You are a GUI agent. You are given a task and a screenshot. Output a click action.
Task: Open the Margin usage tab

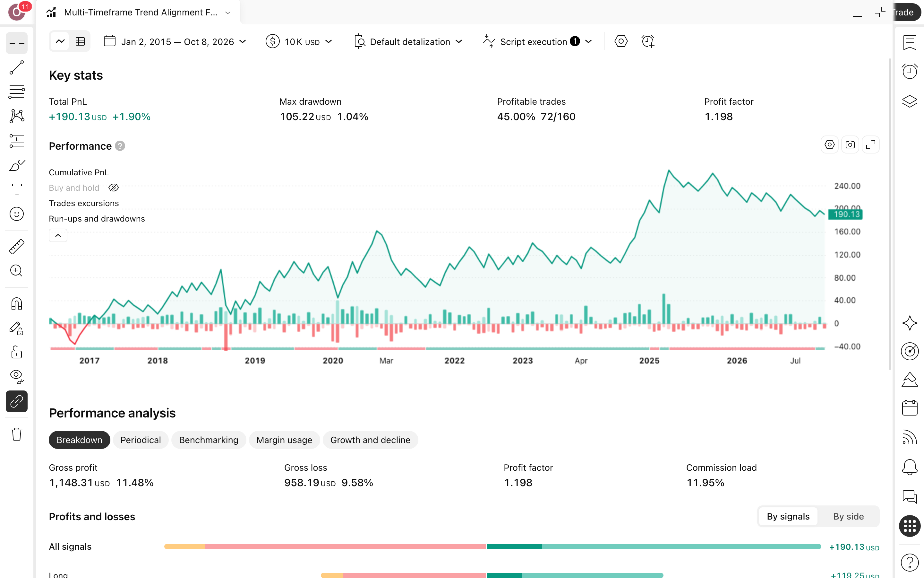(x=284, y=440)
